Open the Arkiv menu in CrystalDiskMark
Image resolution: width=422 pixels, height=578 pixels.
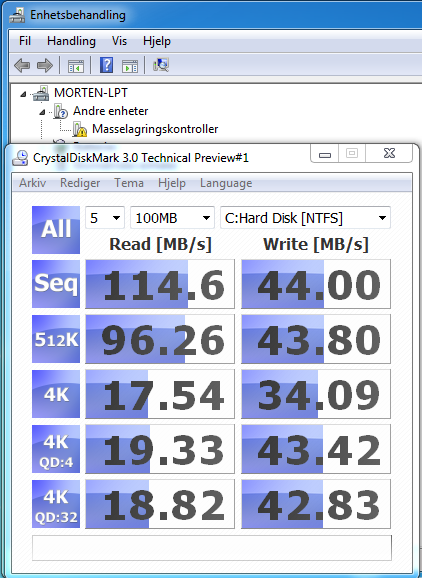coord(32,183)
